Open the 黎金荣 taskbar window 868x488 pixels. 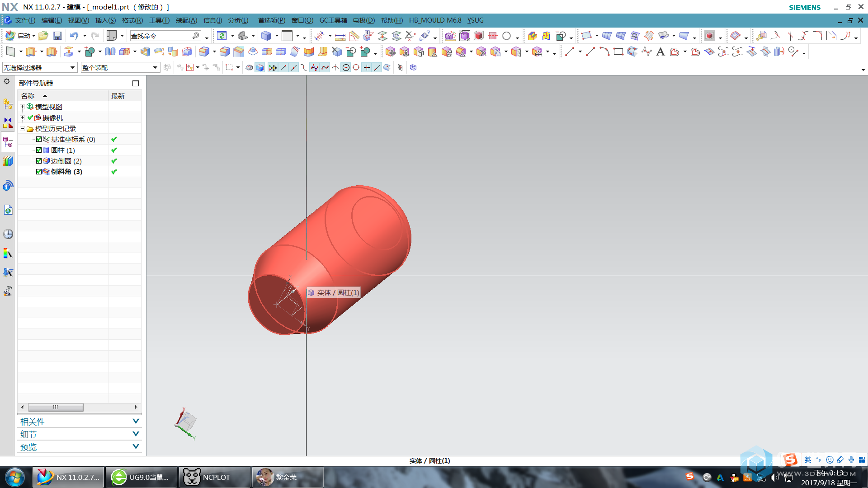tap(288, 478)
